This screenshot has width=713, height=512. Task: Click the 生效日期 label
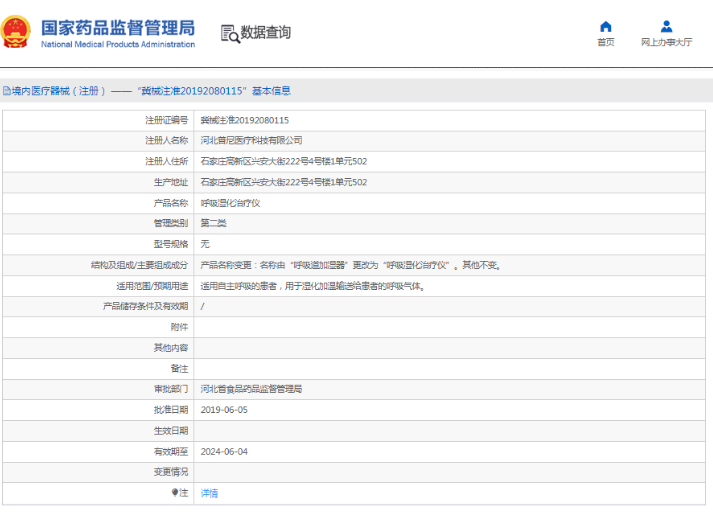(x=171, y=431)
